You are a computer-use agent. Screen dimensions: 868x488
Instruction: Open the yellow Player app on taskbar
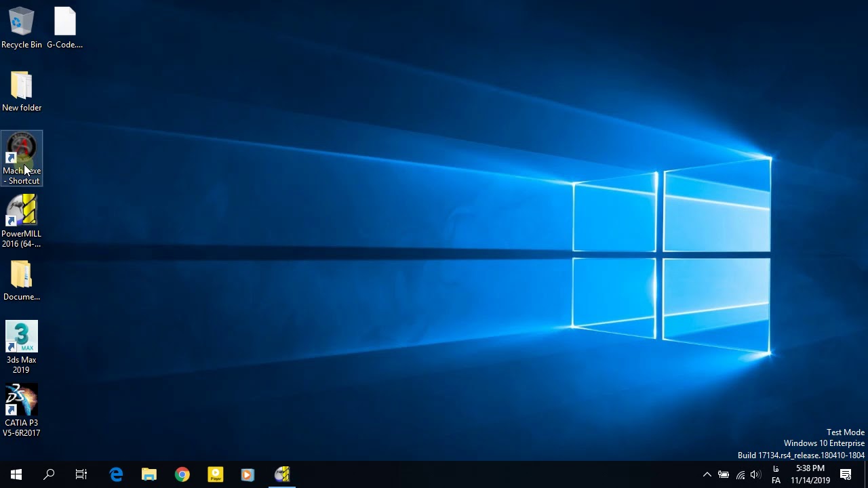[215, 474]
